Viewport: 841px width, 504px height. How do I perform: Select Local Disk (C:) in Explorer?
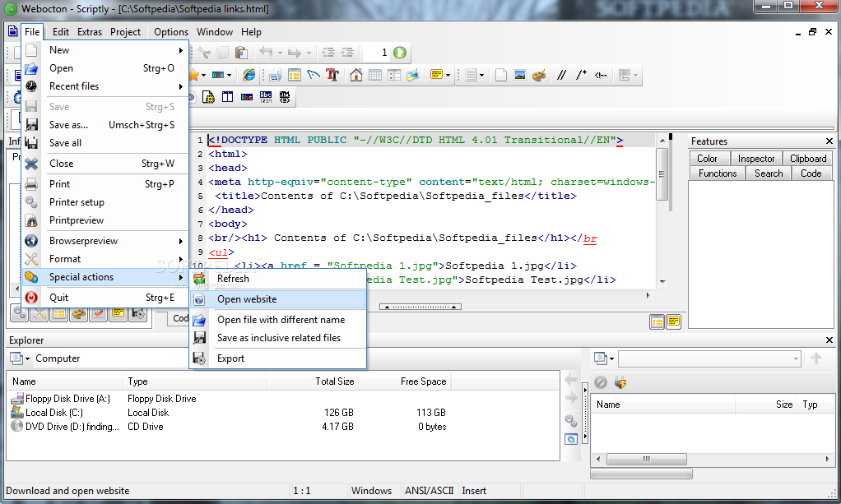pyautogui.click(x=54, y=413)
